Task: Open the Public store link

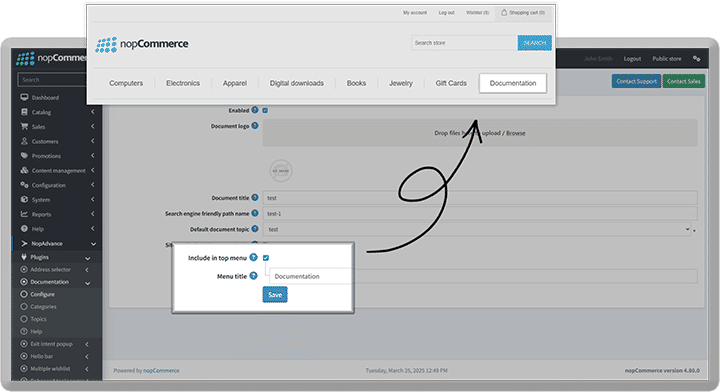Action: [667, 59]
